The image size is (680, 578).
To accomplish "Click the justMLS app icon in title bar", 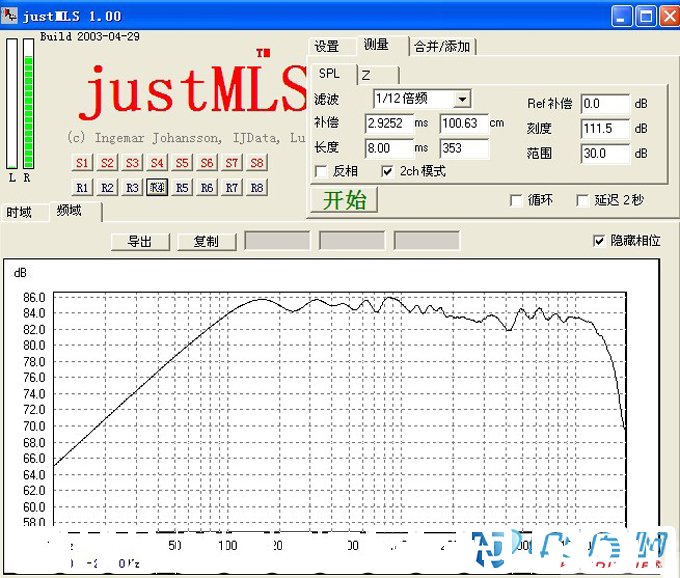I will 9,16.
